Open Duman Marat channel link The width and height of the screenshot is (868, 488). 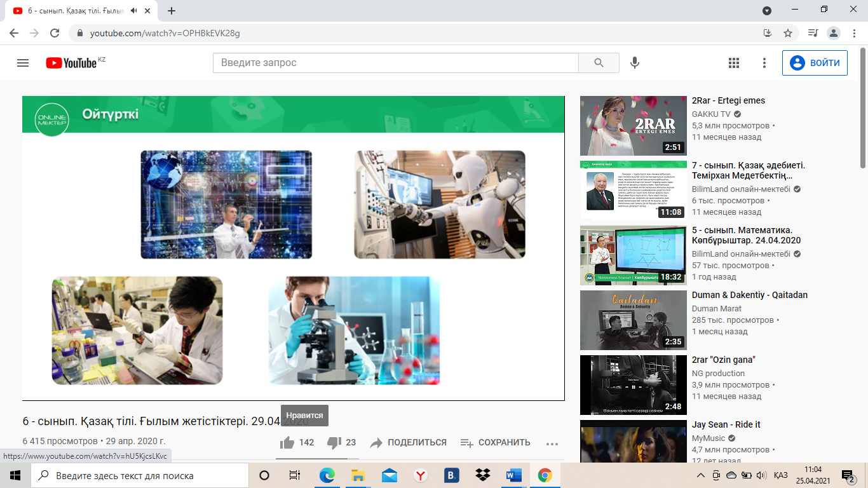point(717,308)
